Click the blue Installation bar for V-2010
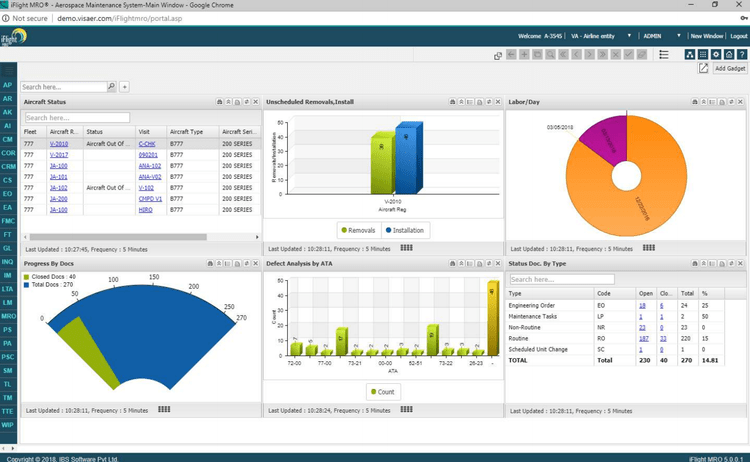 coord(408,158)
